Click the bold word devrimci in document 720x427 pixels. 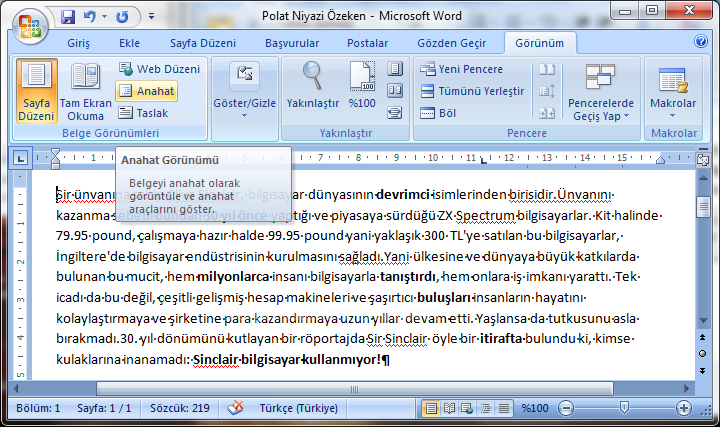[x=403, y=195]
